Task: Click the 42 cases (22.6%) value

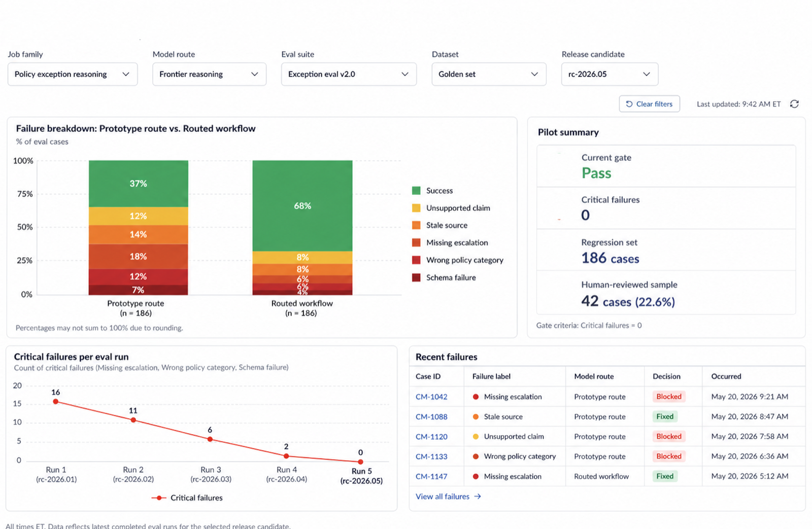Action: [x=628, y=301]
